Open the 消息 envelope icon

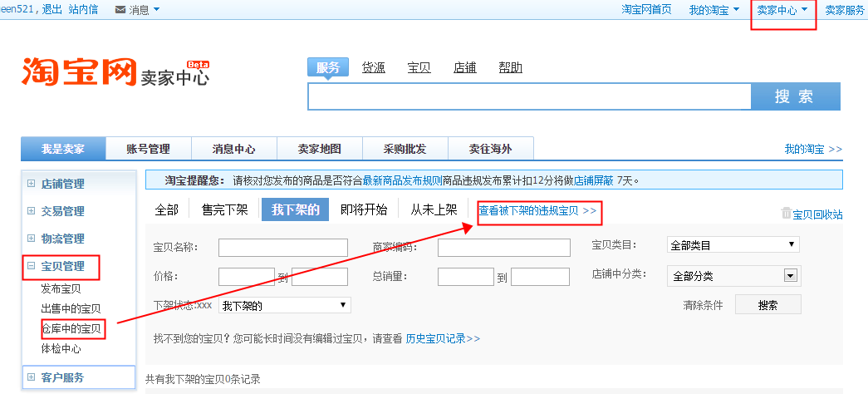pos(120,10)
